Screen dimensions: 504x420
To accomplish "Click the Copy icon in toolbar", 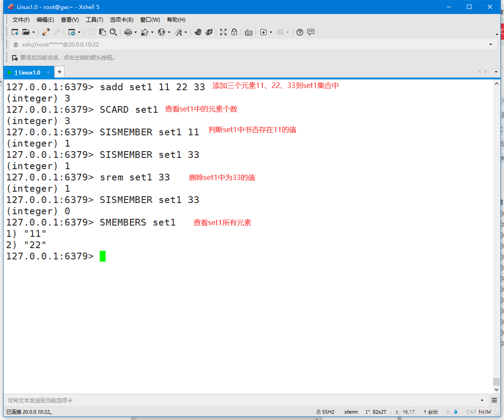I will 92,32.
